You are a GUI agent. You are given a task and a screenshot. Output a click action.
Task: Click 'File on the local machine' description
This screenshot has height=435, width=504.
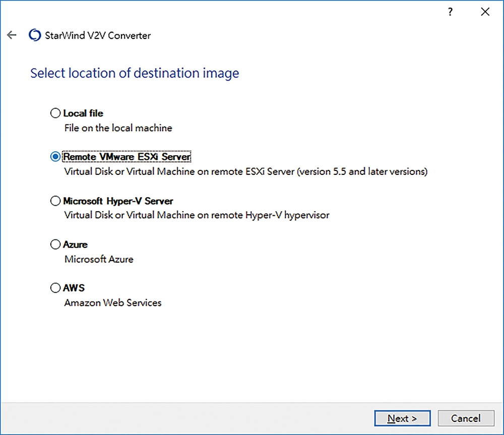[118, 128]
